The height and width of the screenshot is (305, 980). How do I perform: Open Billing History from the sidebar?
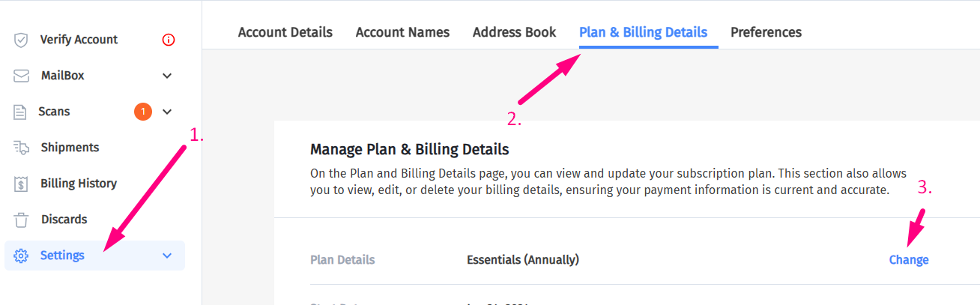[78, 184]
